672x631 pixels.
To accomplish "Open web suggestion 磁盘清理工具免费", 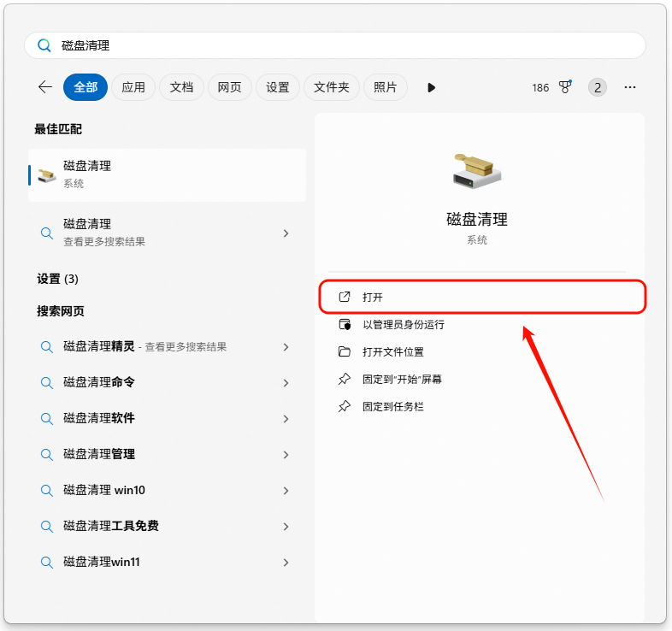I will pos(167,526).
